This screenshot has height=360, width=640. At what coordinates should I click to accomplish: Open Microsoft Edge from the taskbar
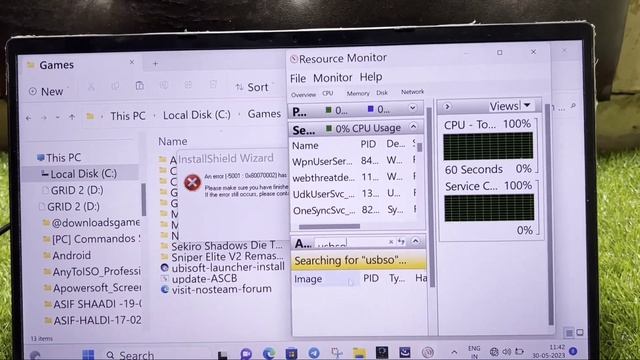click(x=269, y=353)
